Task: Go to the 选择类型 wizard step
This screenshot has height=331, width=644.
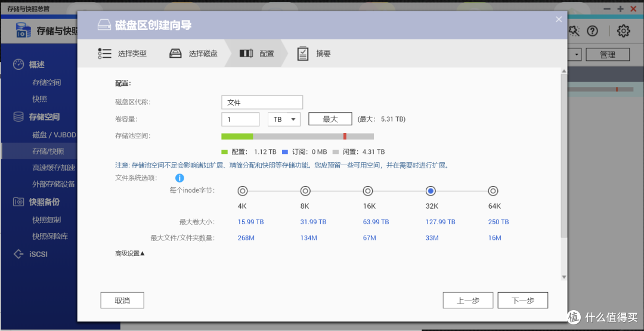Action: click(122, 54)
